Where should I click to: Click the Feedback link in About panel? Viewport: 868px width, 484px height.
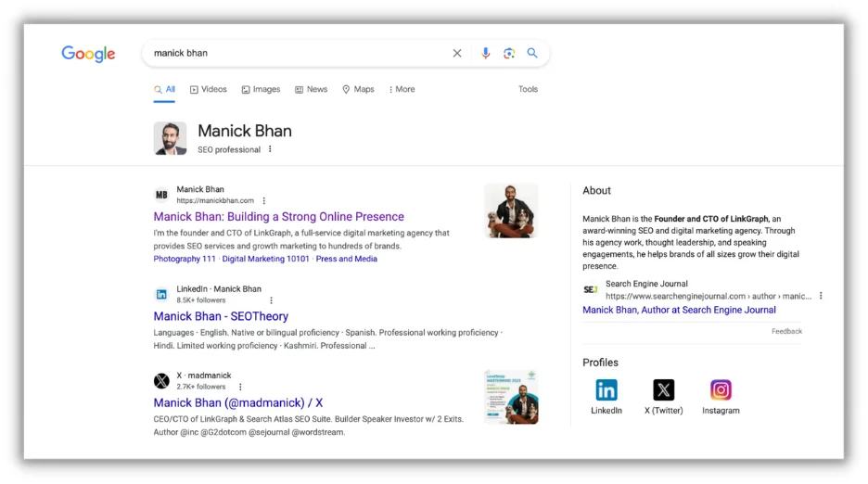[x=786, y=331]
